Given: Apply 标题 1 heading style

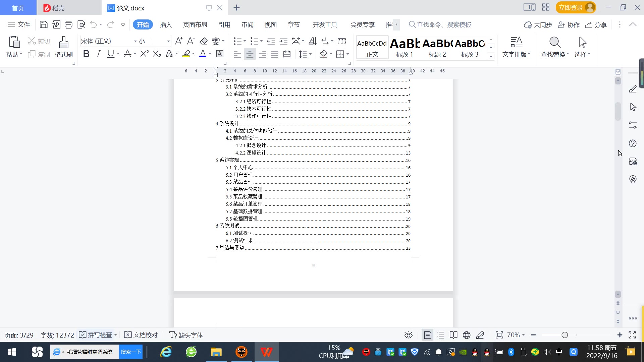Looking at the screenshot, I should (405, 48).
